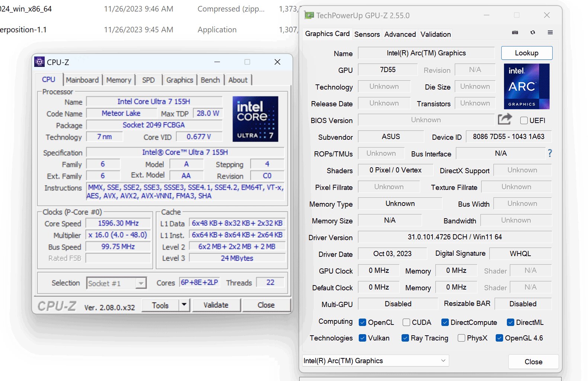Click the Close button in GPU-Z

pos(533,362)
